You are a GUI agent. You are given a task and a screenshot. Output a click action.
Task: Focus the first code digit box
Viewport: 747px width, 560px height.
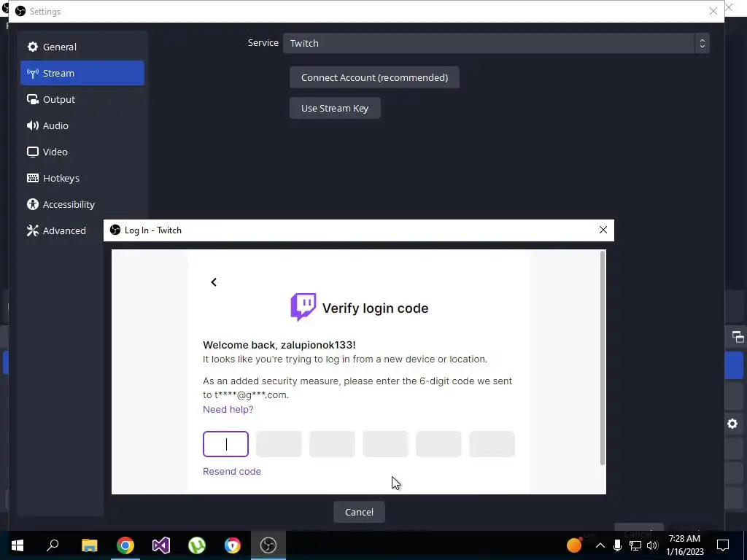click(226, 444)
